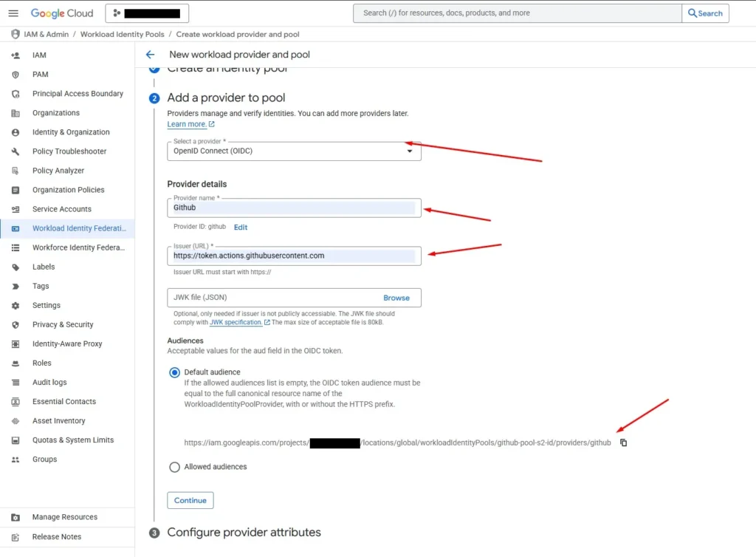Click the Edit link for Provider ID
The image size is (756, 557).
[241, 228]
